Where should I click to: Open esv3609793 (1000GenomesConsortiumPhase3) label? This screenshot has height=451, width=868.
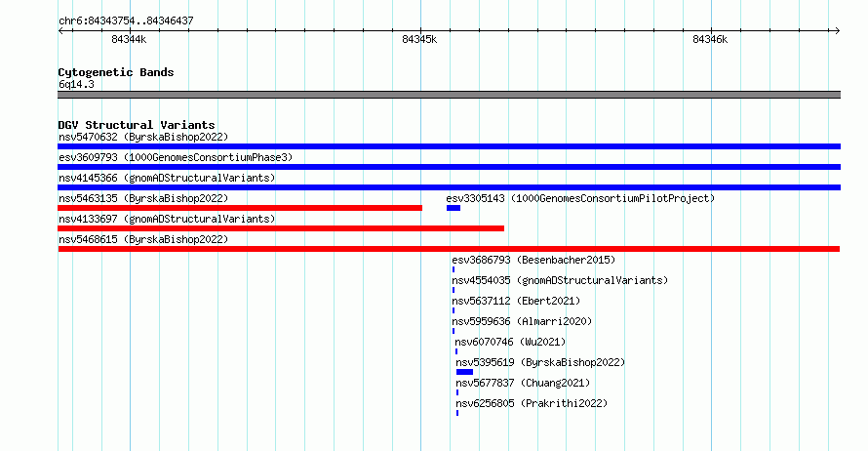pos(176,157)
